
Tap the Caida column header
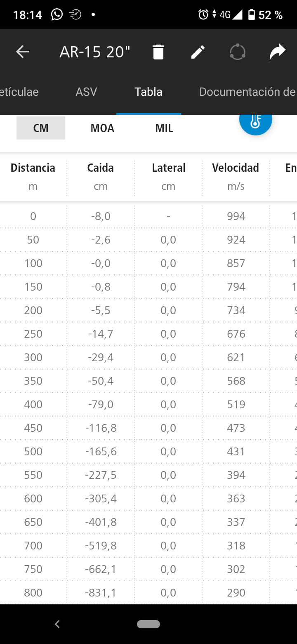(x=100, y=168)
